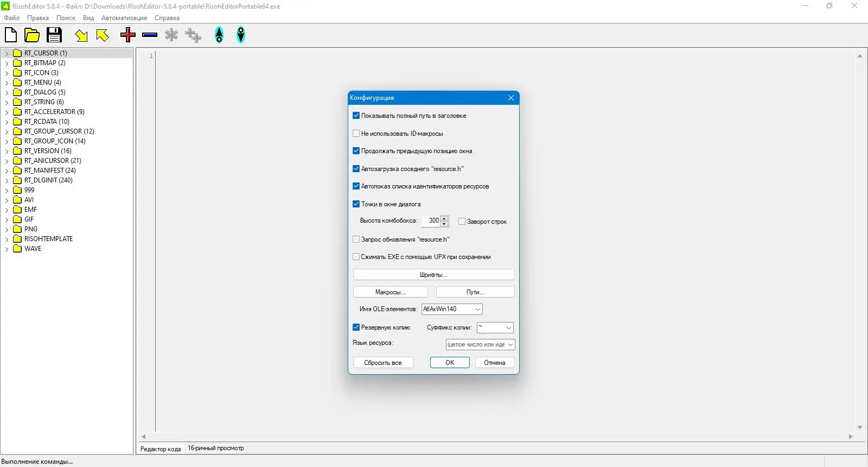Click the cyan down arrow toolbar icon

241,35
